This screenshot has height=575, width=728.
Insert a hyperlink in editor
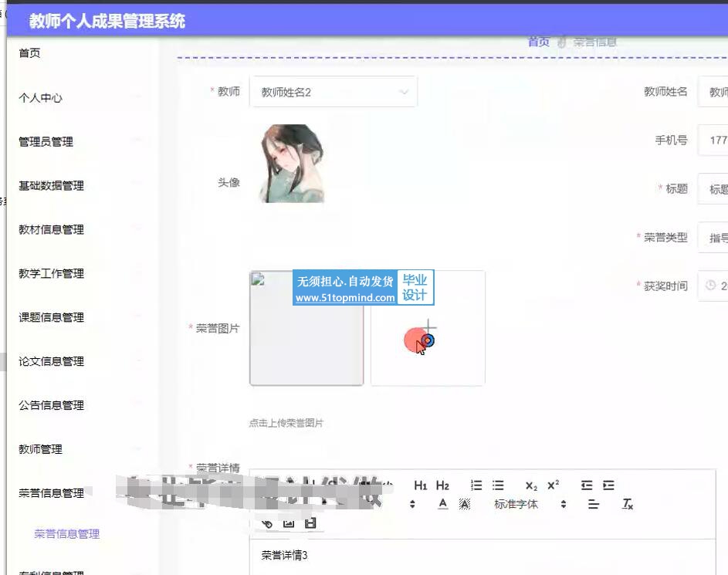coord(267,523)
